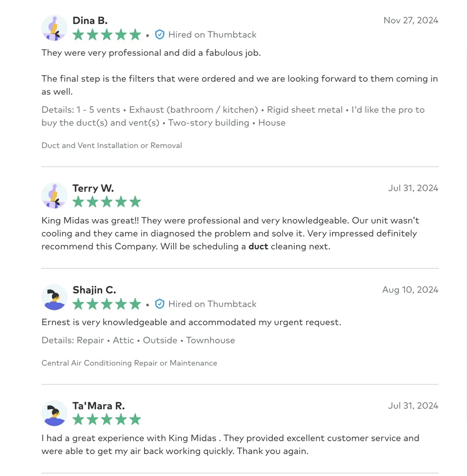Click "Central Air Conditioning Repair or Maintenance" label

(x=129, y=363)
